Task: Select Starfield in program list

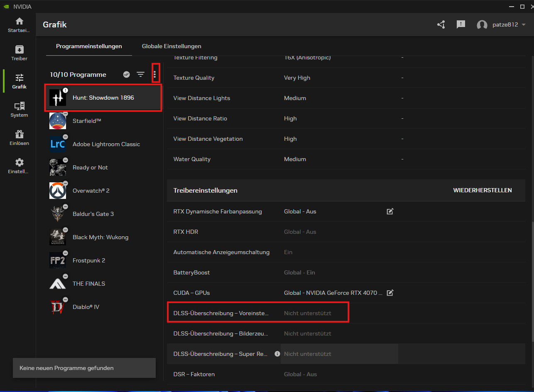Action: (103, 121)
